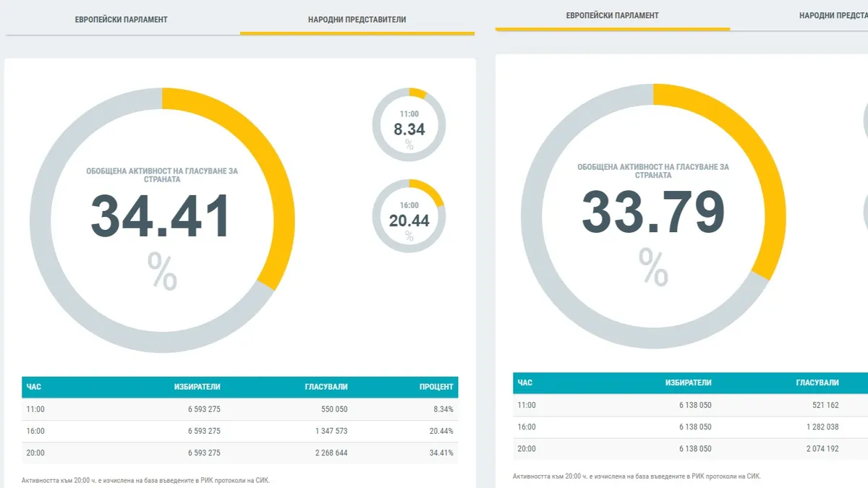Click the right panel footnote about 20:00 ч.

637,476
